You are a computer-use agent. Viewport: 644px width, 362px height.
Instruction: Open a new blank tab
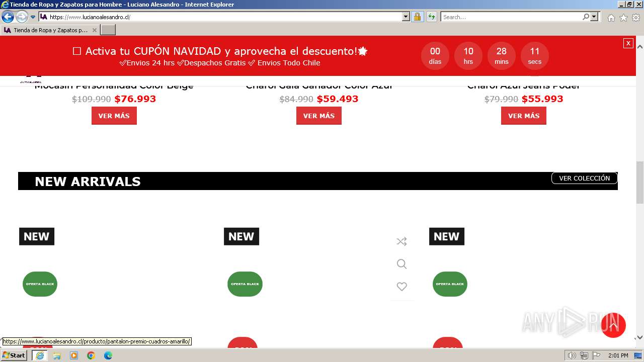(108, 30)
